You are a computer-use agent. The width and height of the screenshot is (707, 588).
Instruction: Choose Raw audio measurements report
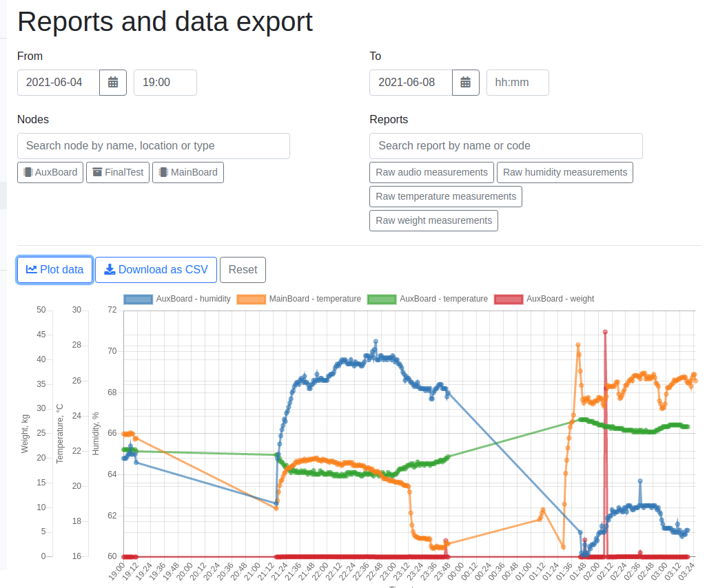[431, 172]
